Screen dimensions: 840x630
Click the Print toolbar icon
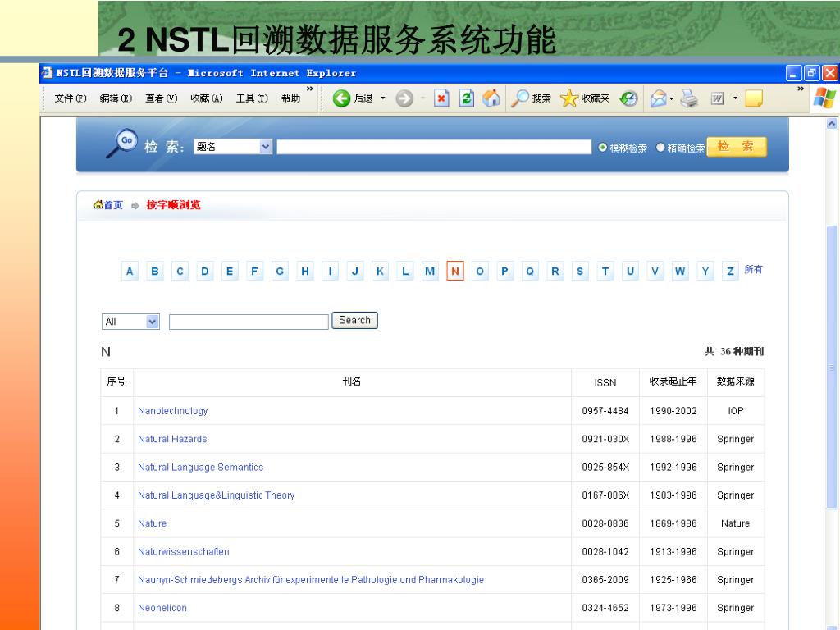pyautogui.click(x=689, y=98)
